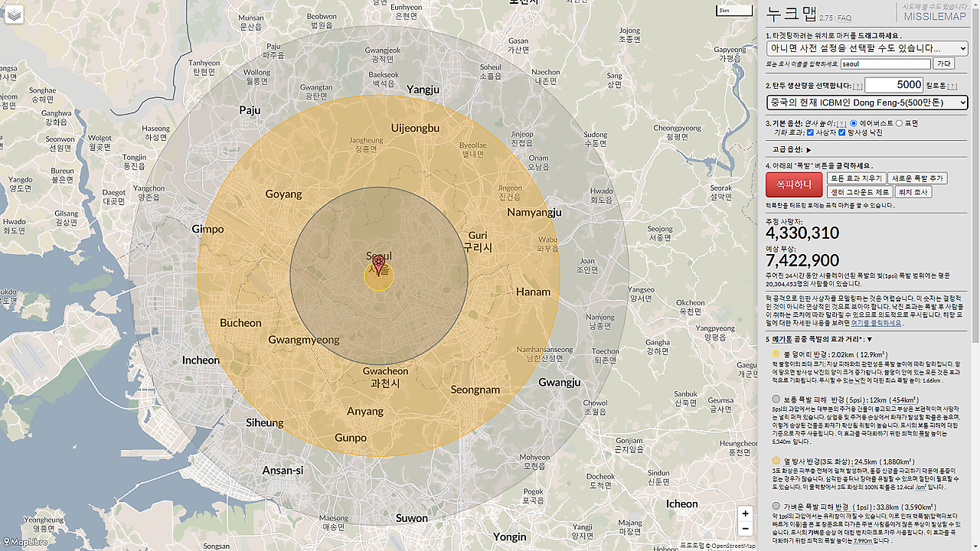The width and height of the screenshot is (980, 551).
Task: Open the warhead preset dropdown Dong Feng-5
Action: 867,103
